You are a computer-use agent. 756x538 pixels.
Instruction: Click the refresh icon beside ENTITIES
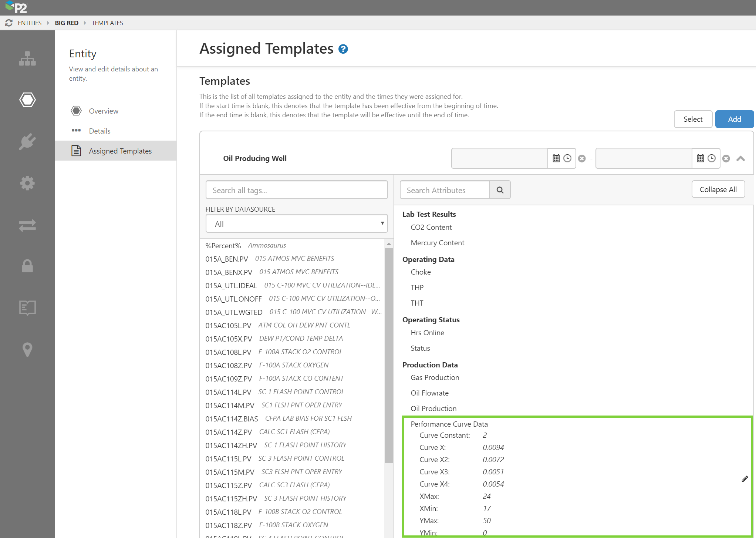pos(9,23)
